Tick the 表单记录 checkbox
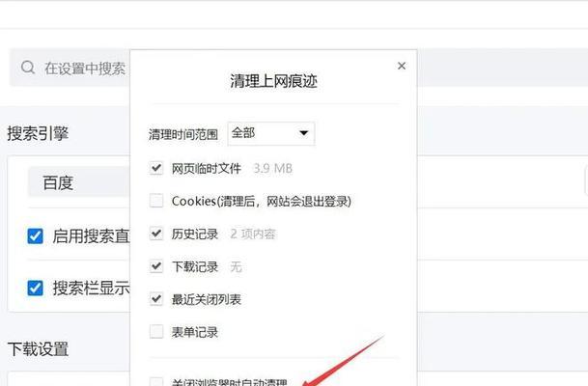 click(x=156, y=331)
